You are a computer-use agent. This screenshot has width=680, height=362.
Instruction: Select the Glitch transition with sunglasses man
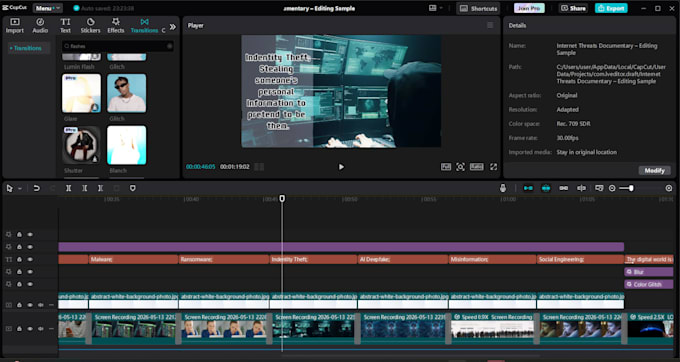(x=127, y=93)
